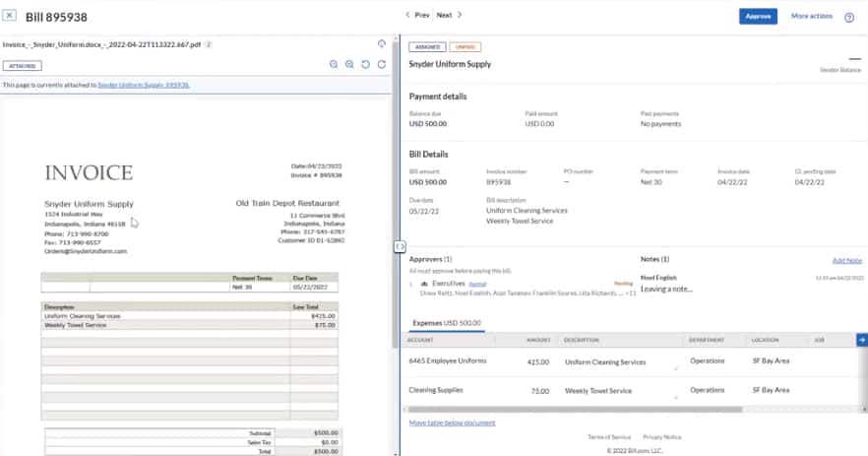Click the Cleaning Supplies account cell
868x456 pixels.
(436, 390)
